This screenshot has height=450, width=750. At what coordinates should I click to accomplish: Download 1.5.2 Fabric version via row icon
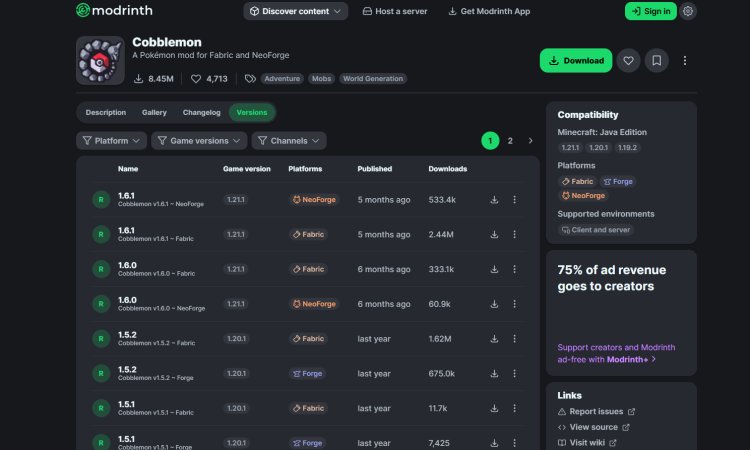pos(494,339)
